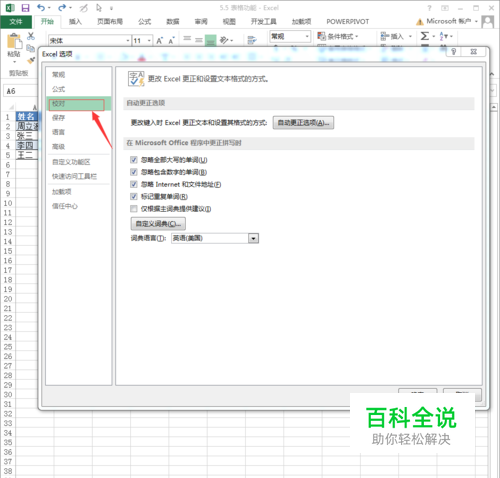Click the account profile picture
500x478 pixels.
coord(488,22)
